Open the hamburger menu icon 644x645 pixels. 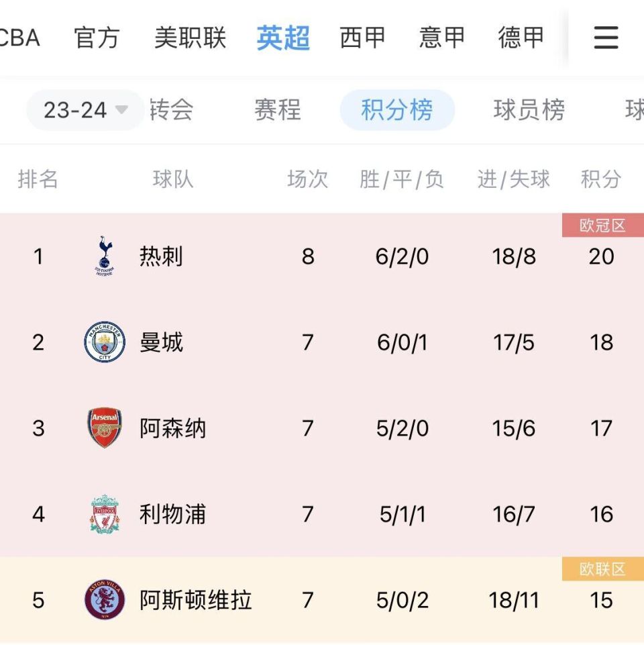tap(605, 38)
